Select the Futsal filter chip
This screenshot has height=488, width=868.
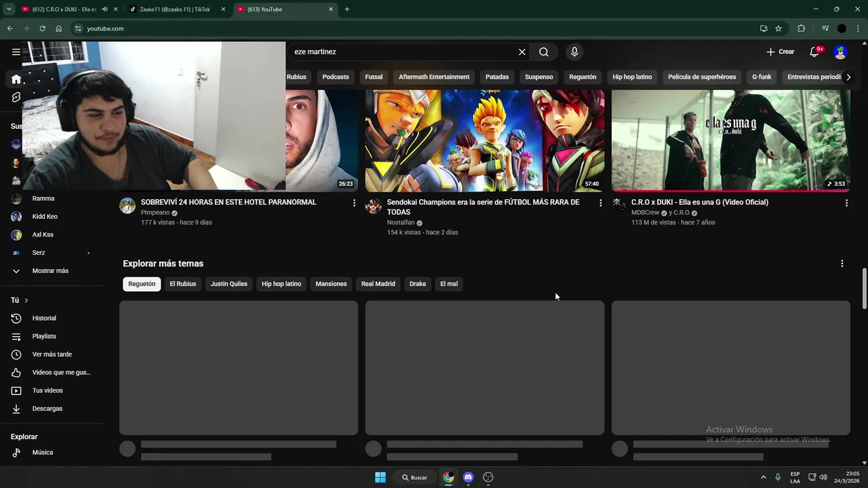374,77
